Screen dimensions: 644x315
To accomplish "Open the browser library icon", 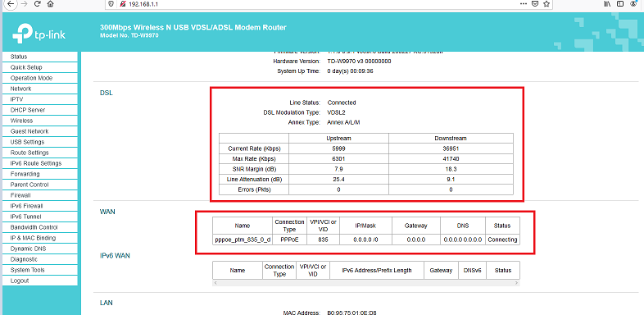I will tap(607, 4).
